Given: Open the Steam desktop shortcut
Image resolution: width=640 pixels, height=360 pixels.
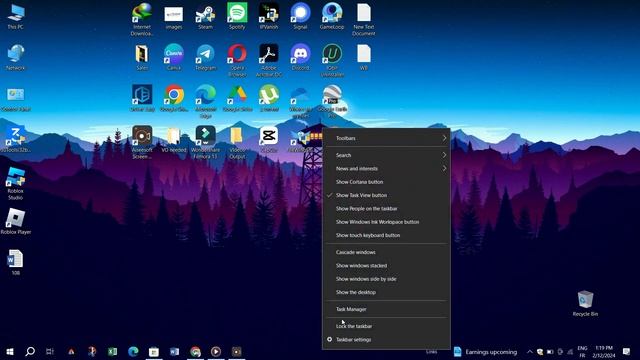Looking at the screenshot, I should click(205, 16).
